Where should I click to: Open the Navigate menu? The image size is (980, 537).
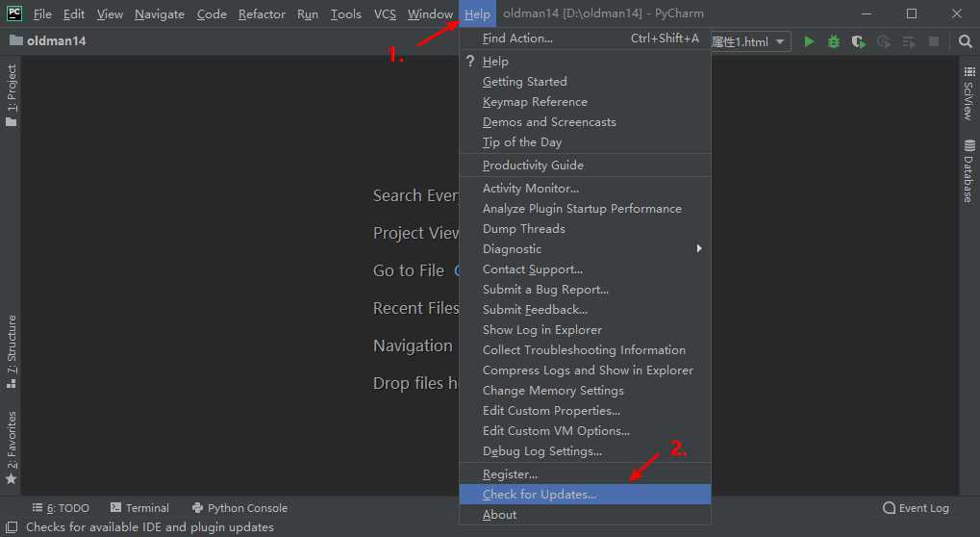coord(160,13)
